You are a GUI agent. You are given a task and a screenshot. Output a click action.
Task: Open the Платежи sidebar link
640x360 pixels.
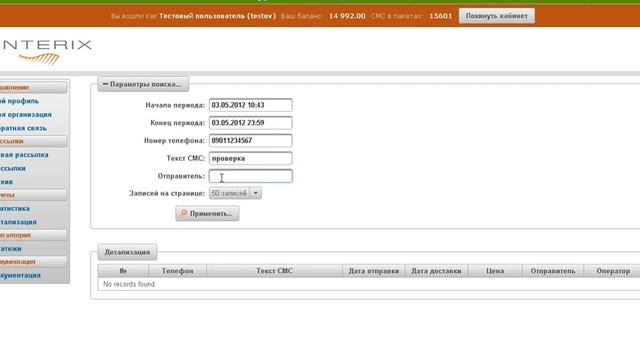click(x=11, y=249)
